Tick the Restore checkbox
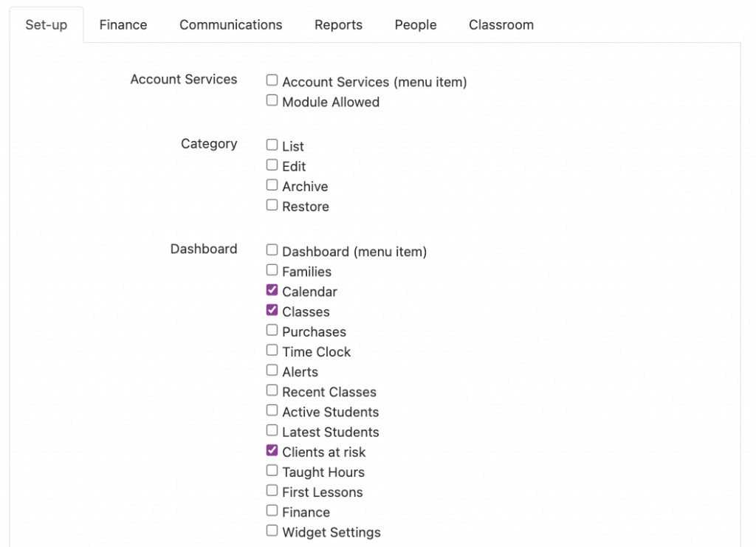This screenshot has height=547, width=756. 272,204
